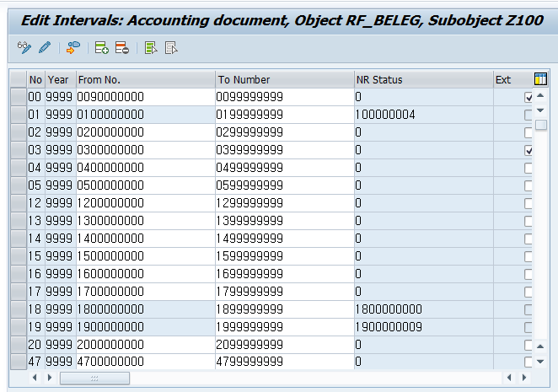Click From No. field 4700000000

[146, 362]
